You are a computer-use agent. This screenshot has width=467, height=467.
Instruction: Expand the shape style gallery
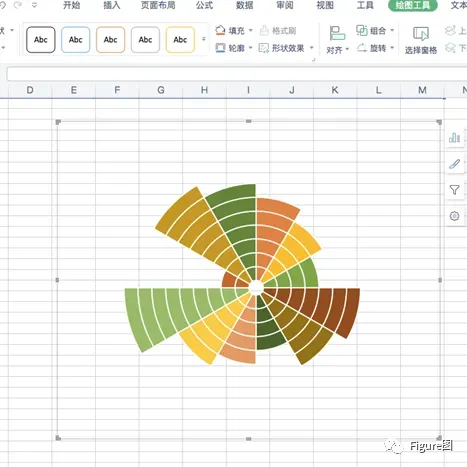pos(204,39)
